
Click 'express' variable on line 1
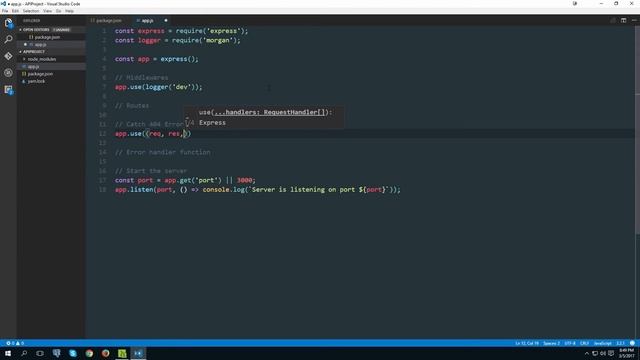pyautogui.click(x=151, y=31)
